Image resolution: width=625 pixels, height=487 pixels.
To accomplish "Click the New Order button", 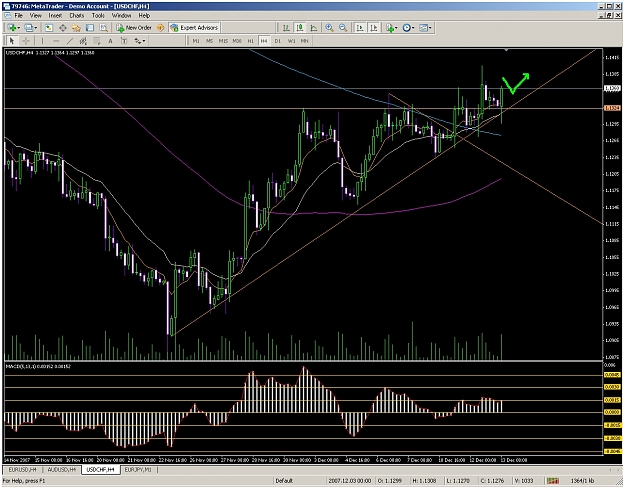I will click(x=134, y=28).
